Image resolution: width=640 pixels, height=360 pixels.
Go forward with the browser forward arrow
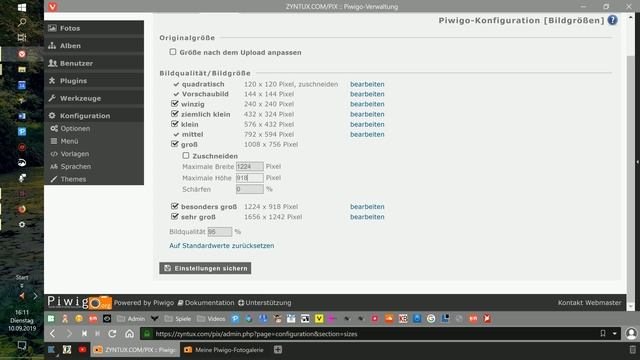coord(69,333)
